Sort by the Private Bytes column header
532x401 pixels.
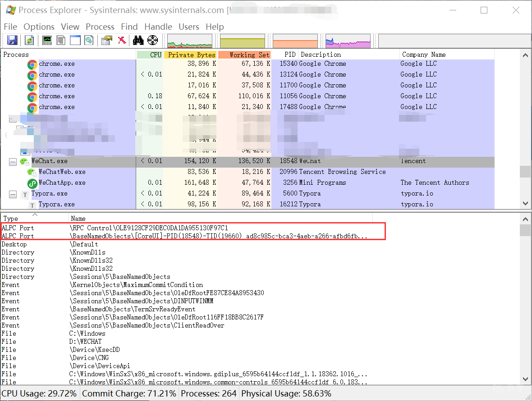point(190,55)
